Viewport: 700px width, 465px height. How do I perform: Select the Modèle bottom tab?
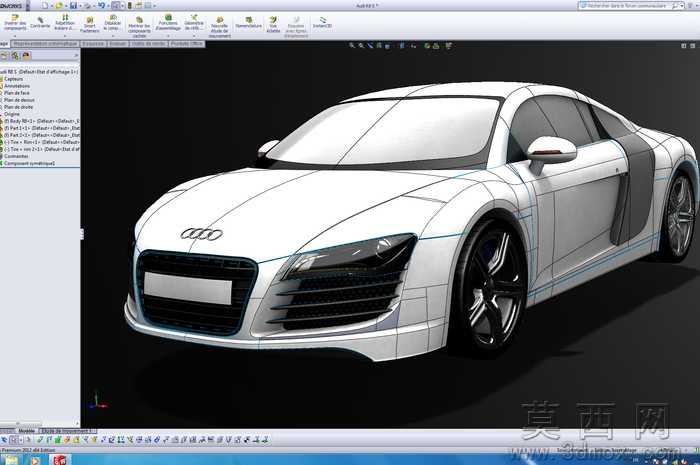(26, 431)
